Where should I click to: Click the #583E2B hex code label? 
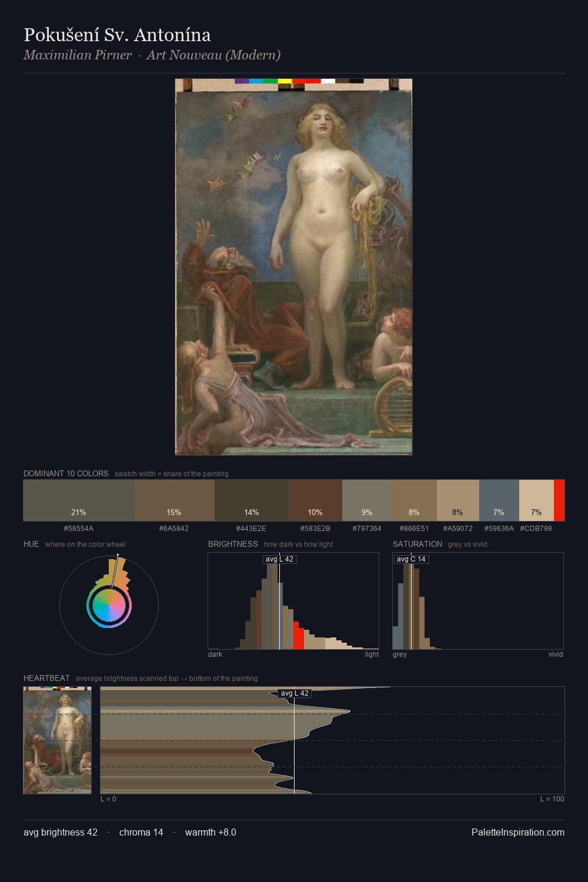(315, 528)
